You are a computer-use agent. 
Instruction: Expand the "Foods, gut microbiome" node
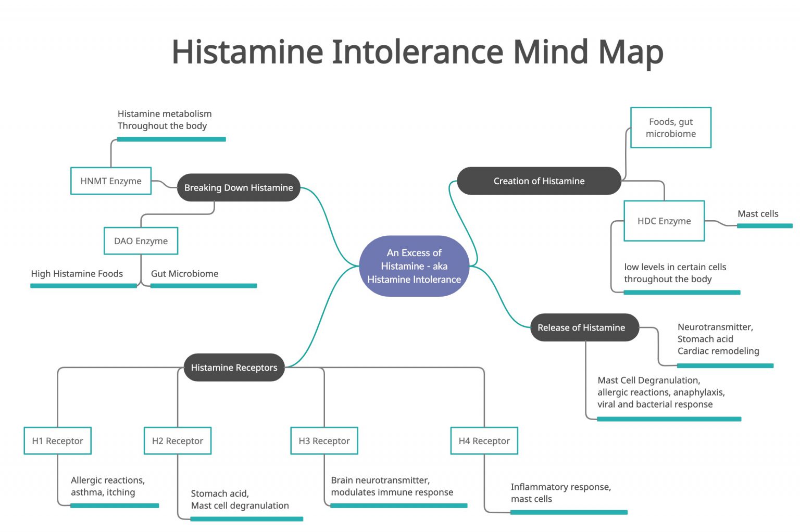[x=671, y=127]
